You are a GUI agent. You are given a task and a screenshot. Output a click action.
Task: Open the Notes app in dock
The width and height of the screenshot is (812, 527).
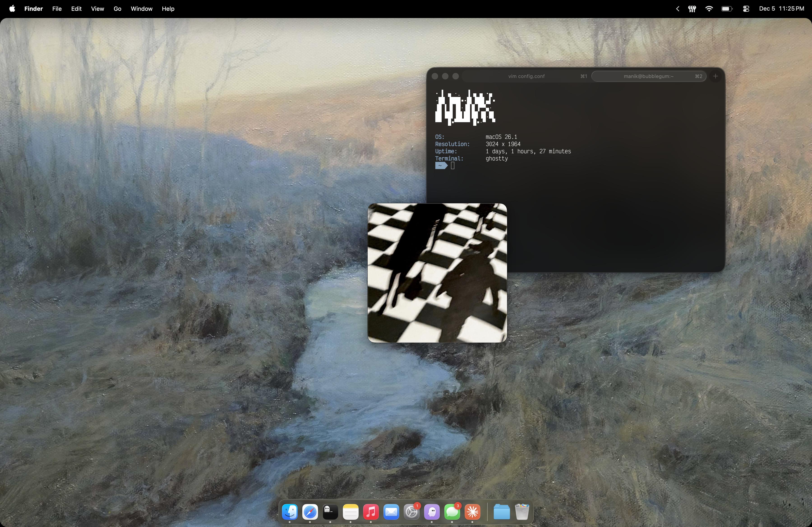point(350,512)
